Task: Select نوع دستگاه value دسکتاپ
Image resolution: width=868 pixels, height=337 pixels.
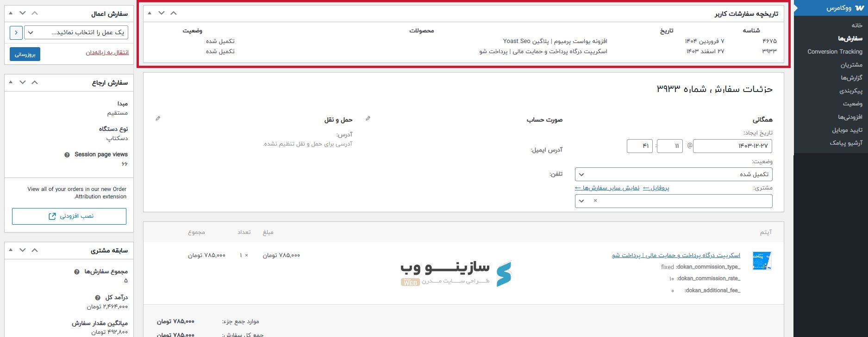Action: [117, 138]
